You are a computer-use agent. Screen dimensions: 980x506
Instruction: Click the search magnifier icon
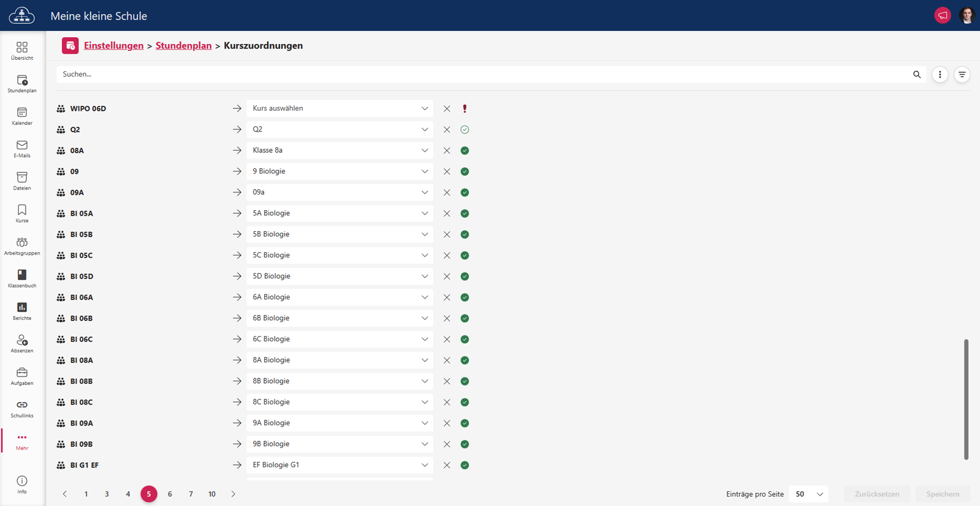click(x=917, y=74)
